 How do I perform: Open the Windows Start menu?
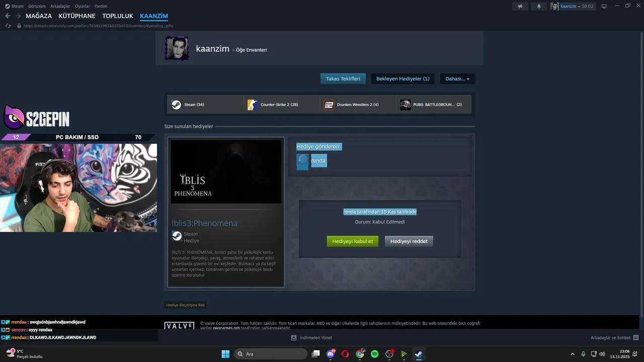[x=225, y=354]
